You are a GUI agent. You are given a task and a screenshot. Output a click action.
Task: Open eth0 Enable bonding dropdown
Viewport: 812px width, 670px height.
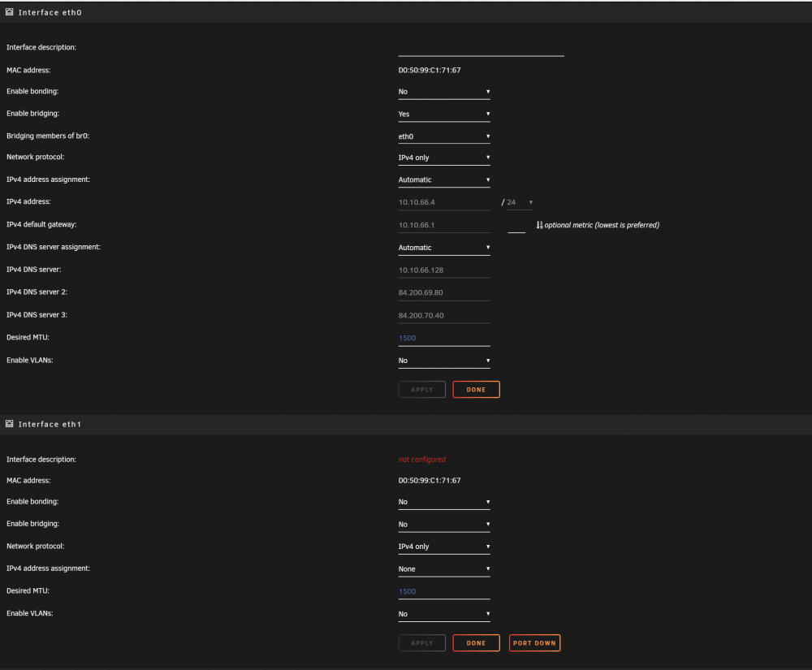(444, 92)
